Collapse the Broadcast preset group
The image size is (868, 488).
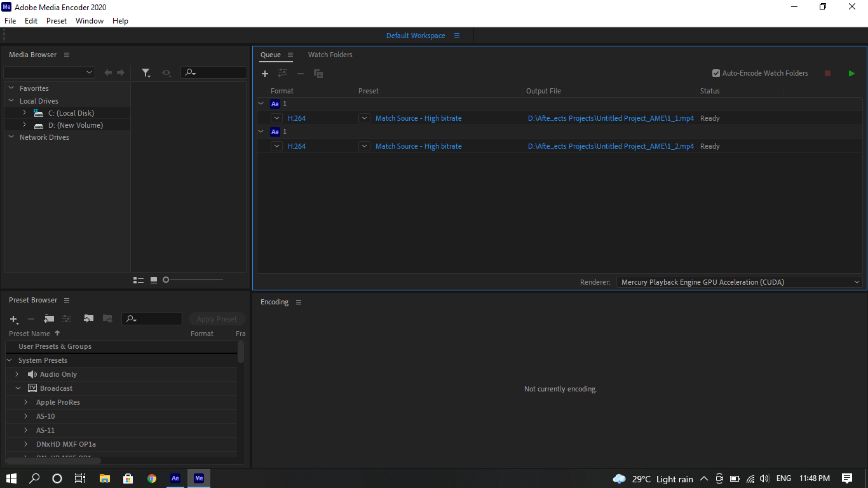(x=18, y=388)
